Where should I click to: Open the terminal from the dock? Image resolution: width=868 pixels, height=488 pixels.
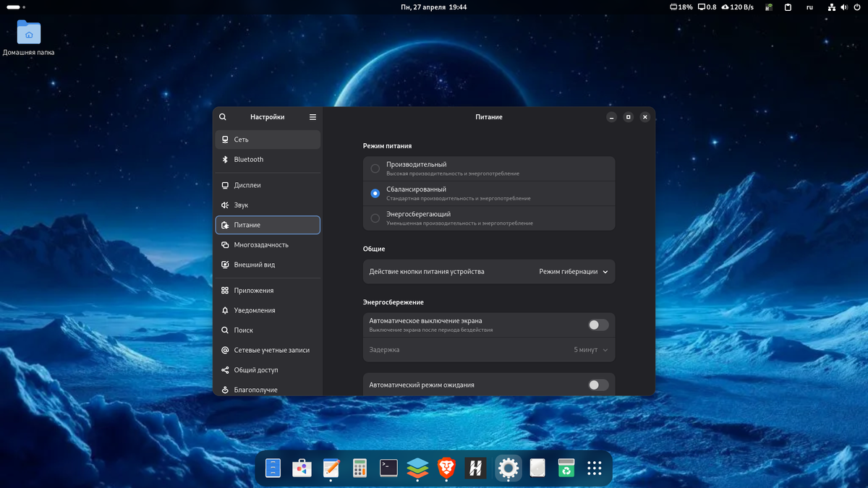[x=388, y=468]
